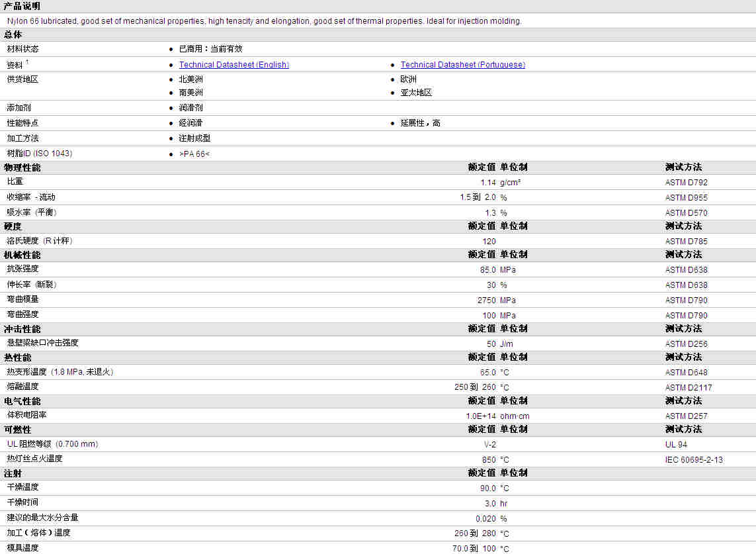
Task: Click the 电气性能 section header
Action: [x=22, y=402]
